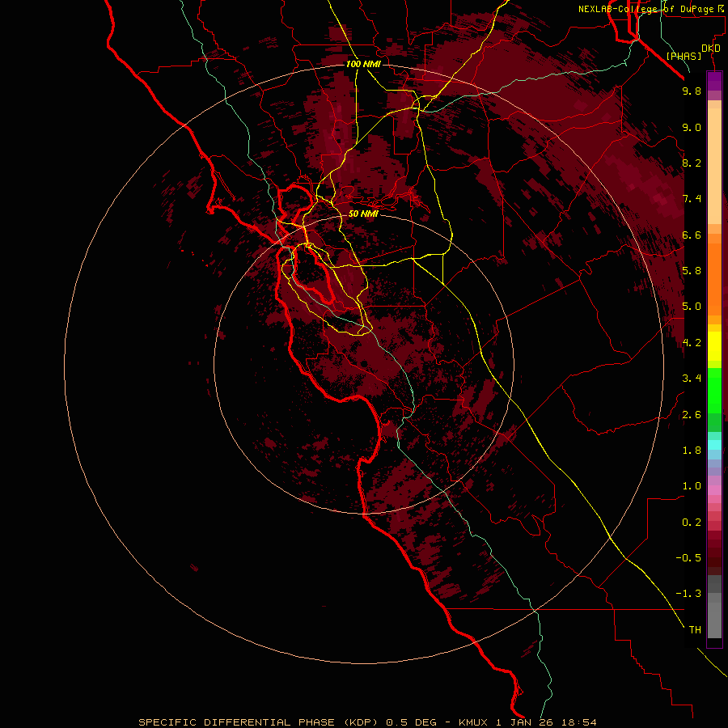The image size is (728, 728).
Task: Click the gray band at the legend bottom
Action: point(714,620)
